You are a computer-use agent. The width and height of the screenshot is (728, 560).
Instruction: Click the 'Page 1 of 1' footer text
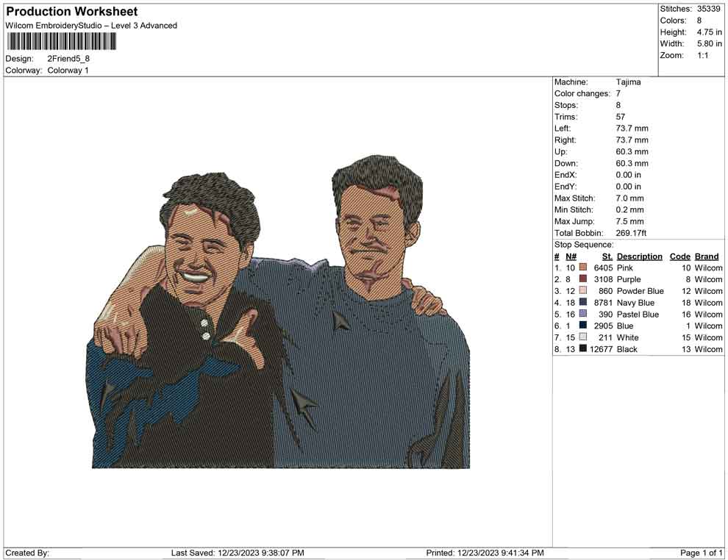(701, 553)
